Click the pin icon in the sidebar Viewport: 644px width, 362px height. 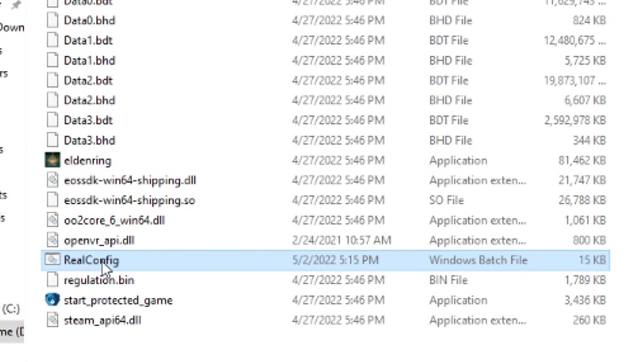pos(16,4)
